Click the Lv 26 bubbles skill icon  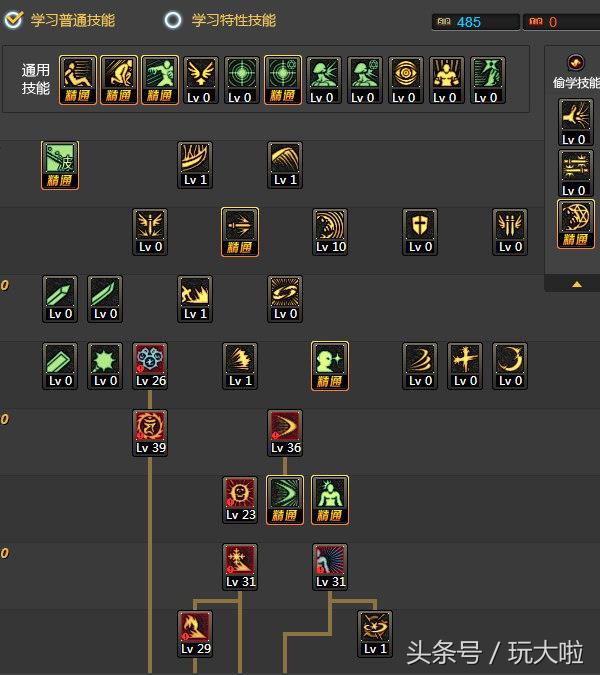(150, 366)
